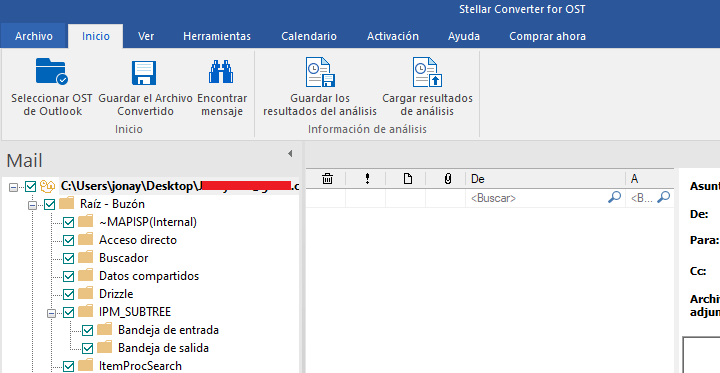Click the search field under A column
The height and width of the screenshot is (373, 720).
pyautogui.click(x=650, y=198)
